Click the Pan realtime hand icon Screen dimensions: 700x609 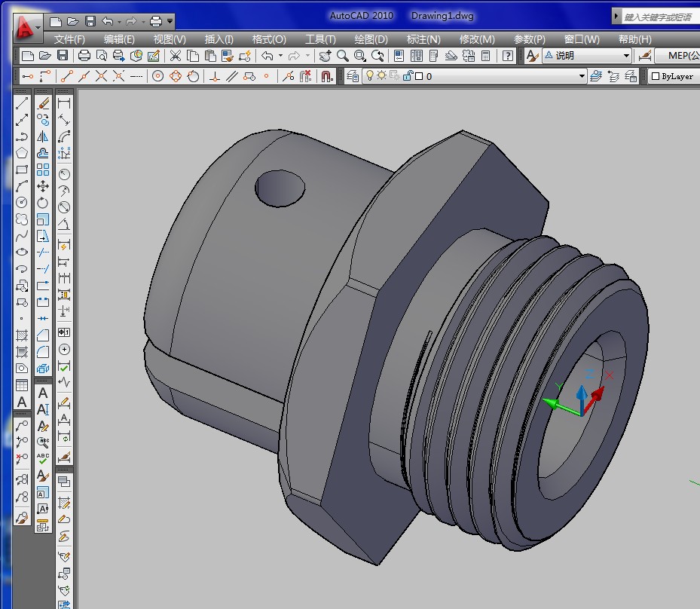pos(325,56)
